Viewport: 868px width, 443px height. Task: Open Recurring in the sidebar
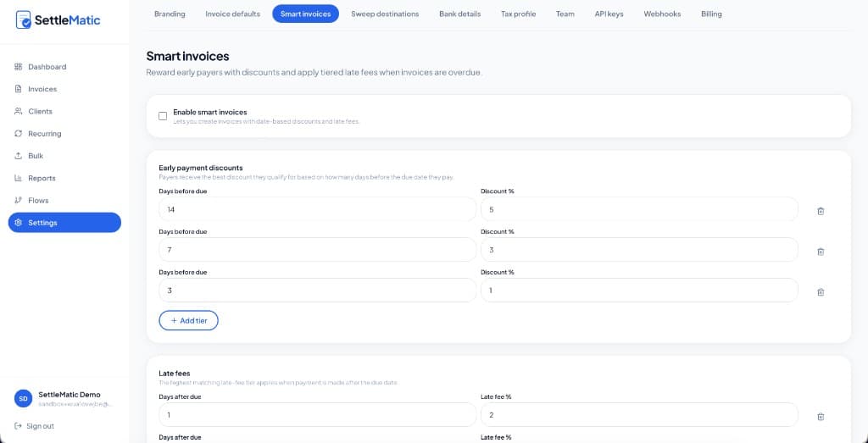pyautogui.click(x=64, y=133)
